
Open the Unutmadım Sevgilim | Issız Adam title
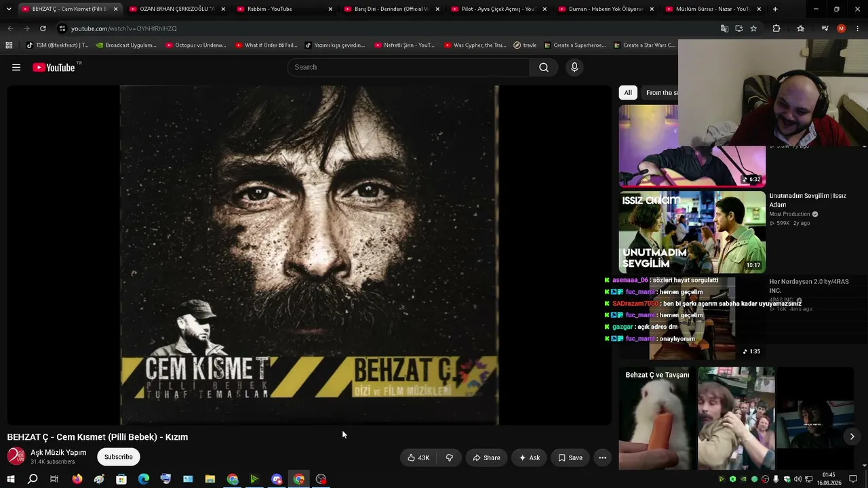[x=808, y=200]
